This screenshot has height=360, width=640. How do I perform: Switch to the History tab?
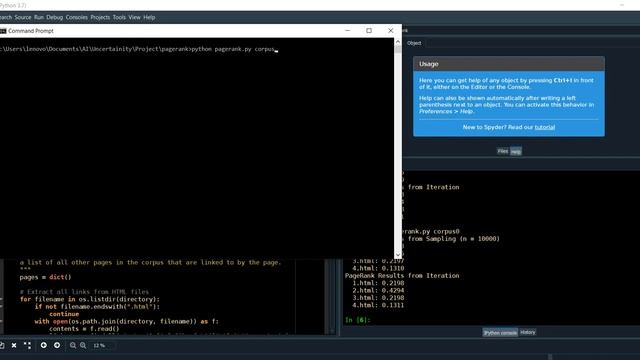[527, 332]
